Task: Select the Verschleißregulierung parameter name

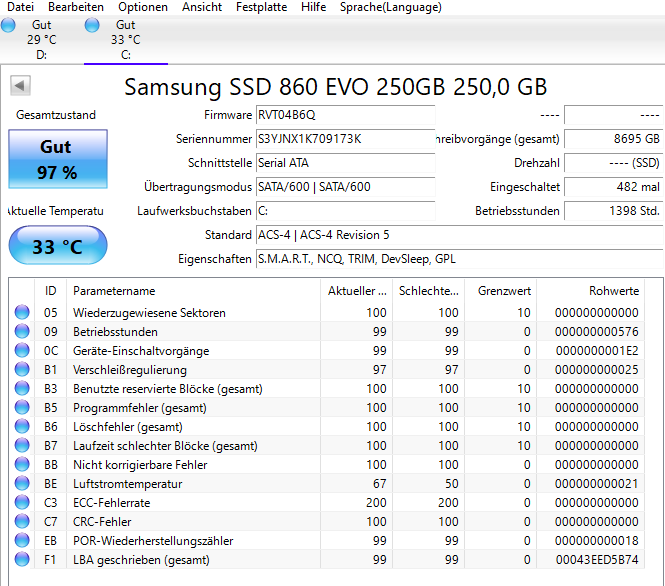Action: pos(130,370)
